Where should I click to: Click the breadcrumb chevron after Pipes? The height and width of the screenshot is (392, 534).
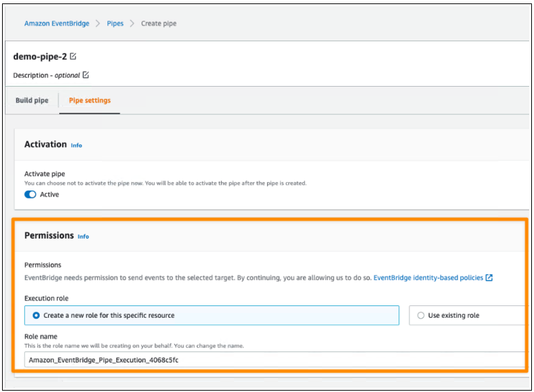point(132,23)
